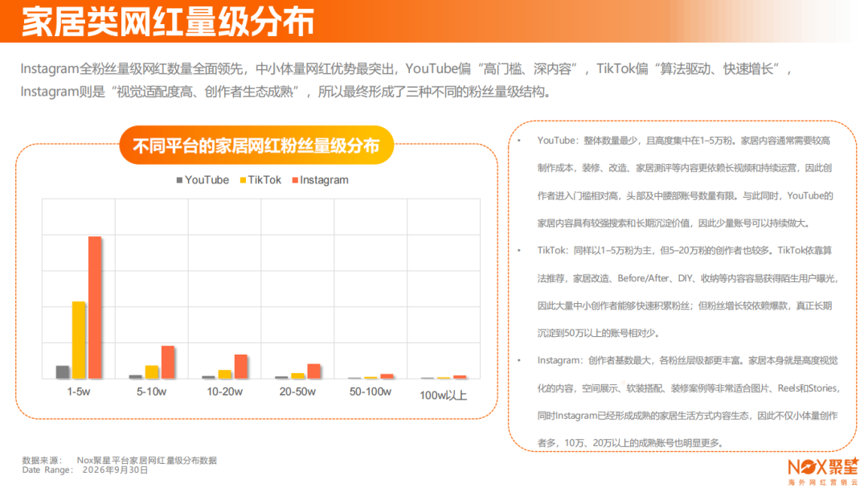Click the intro sentence starting 'Instagram全粉丝量级'

(407, 69)
